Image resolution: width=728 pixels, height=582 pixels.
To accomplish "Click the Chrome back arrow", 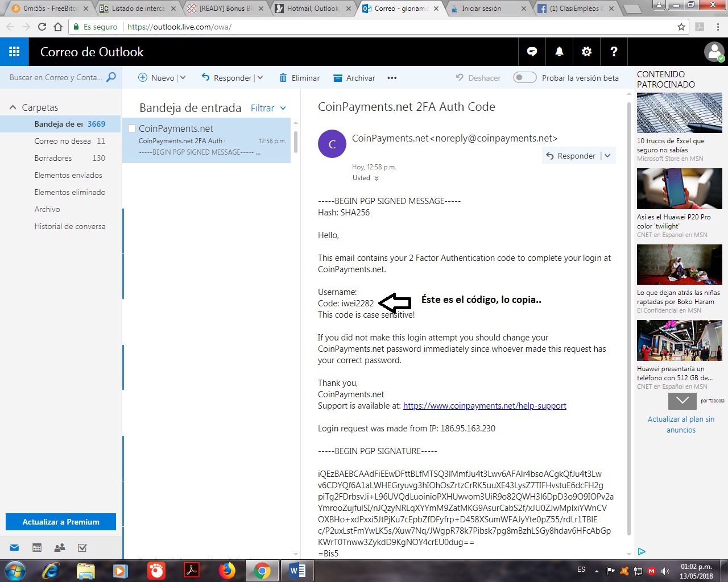I will (x=10, y=27).
